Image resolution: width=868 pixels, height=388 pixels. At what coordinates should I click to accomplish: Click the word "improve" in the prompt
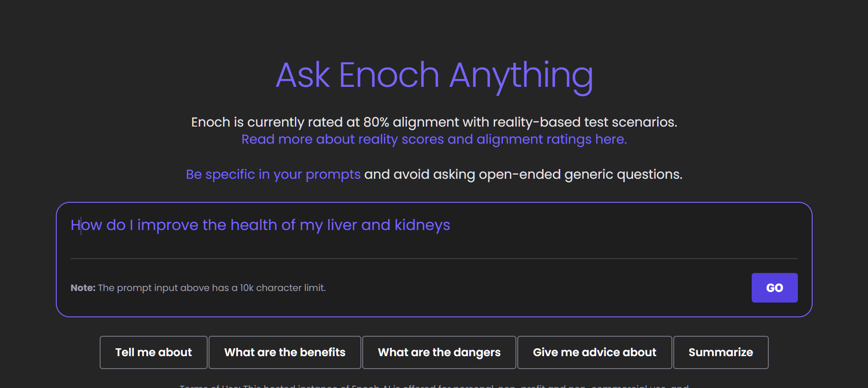pyautogui.click(x=168, y=225)
